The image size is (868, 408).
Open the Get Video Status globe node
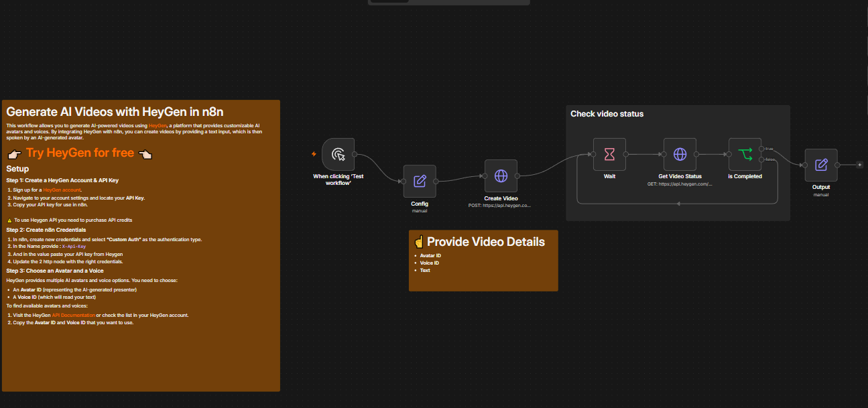680,154
